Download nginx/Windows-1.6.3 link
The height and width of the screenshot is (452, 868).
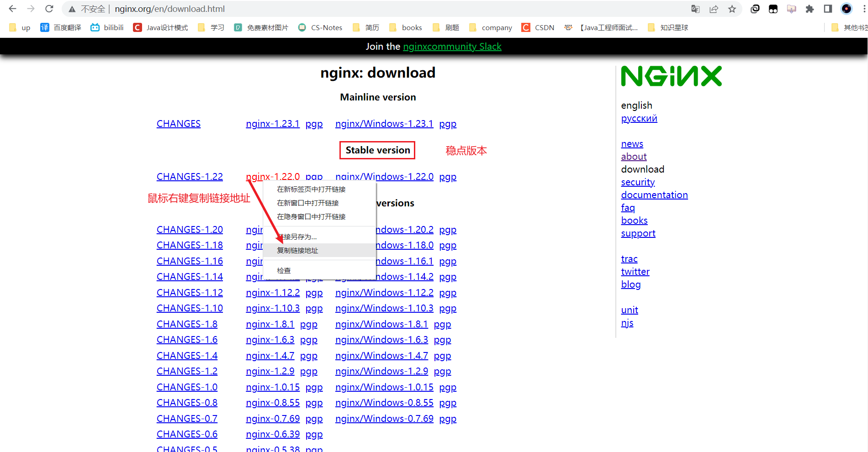click(x=381, y=340)
